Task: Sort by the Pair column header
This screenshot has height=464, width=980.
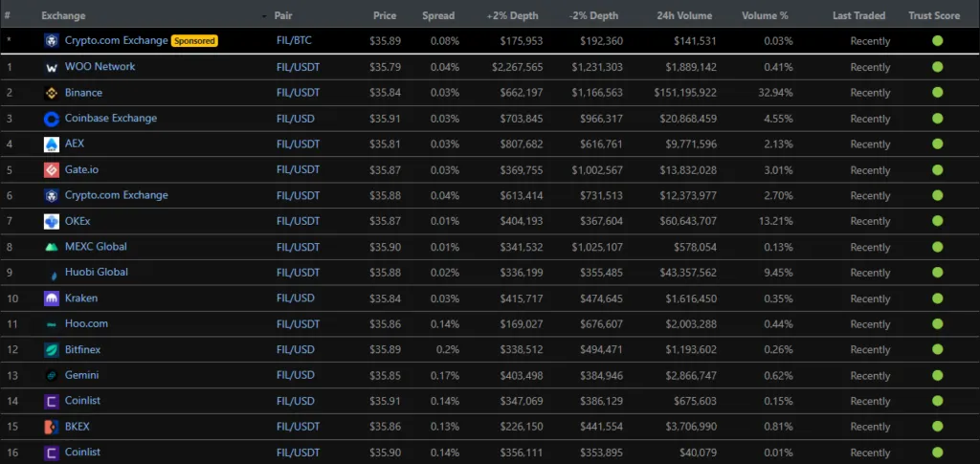Action: coord(283,15)
